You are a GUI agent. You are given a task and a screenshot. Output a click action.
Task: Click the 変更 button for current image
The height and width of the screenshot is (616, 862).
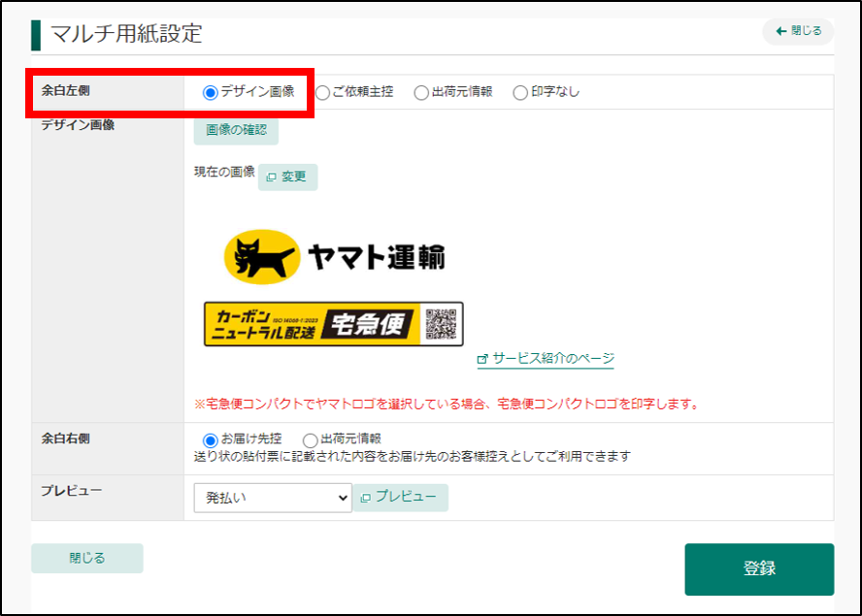(x=288, y=177)
